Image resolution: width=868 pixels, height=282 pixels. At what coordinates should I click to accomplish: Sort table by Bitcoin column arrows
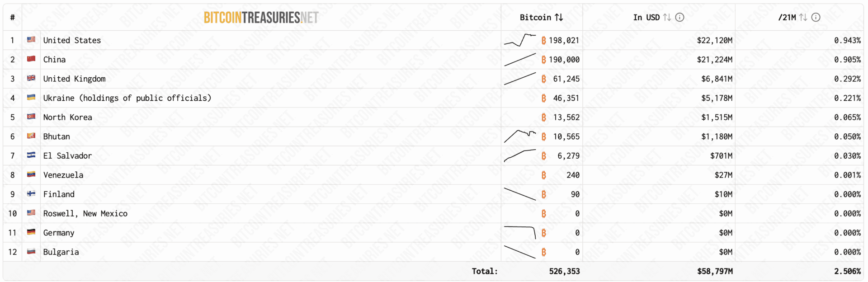pyautogui.click(x=559, y=17)
